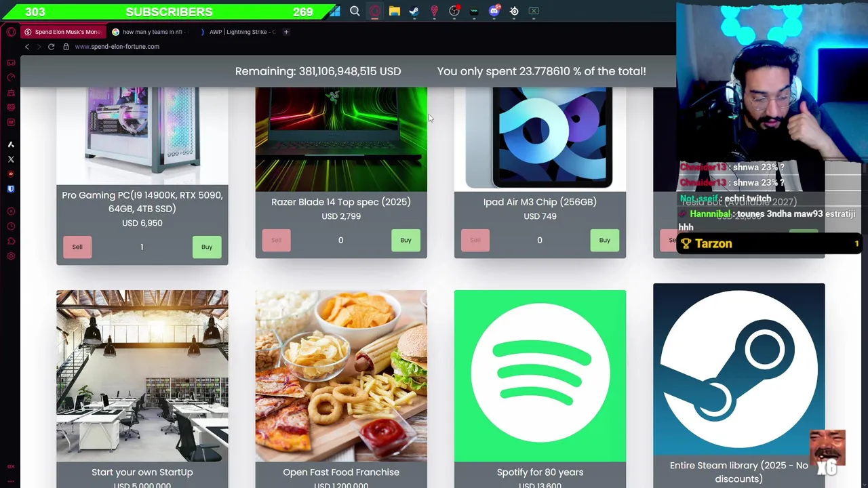Buy a Pro Gaming PC
This screenshot has width=868, height=488.
coord(207,247)
